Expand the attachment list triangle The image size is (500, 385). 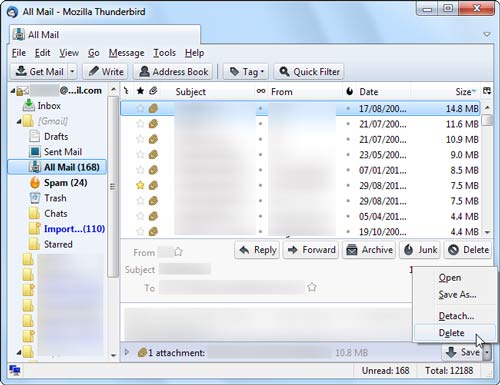tap(127, 352)
